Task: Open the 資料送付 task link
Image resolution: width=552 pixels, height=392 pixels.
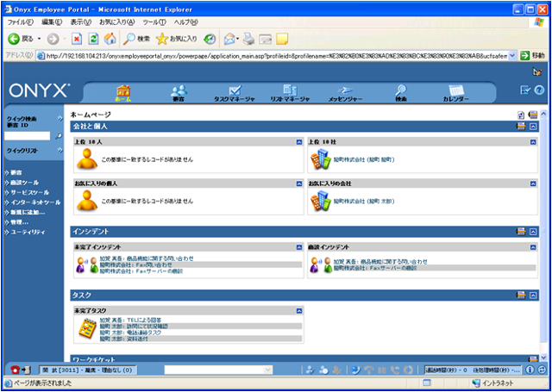Action: click(x=123, y=339)
